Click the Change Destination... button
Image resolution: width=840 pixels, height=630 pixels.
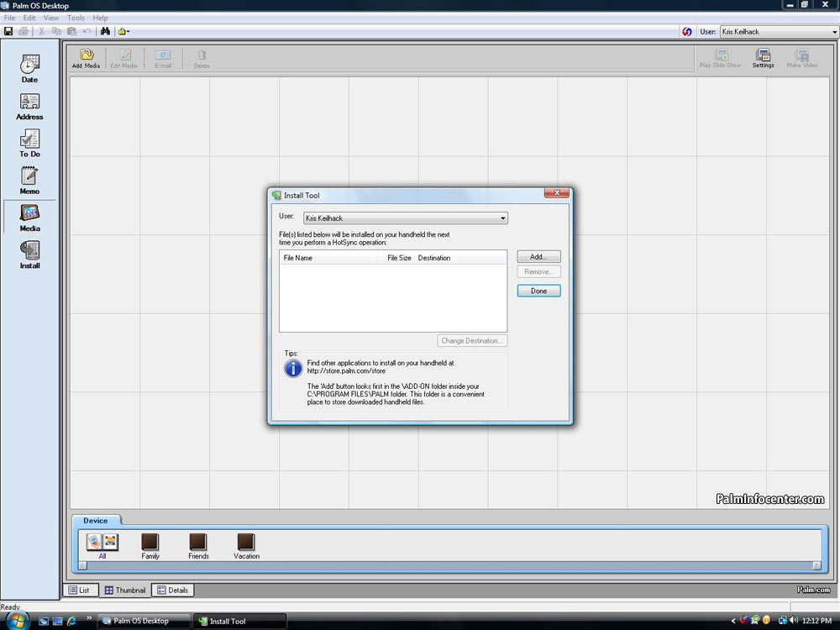pyautogui.click(x=472, y=341)
